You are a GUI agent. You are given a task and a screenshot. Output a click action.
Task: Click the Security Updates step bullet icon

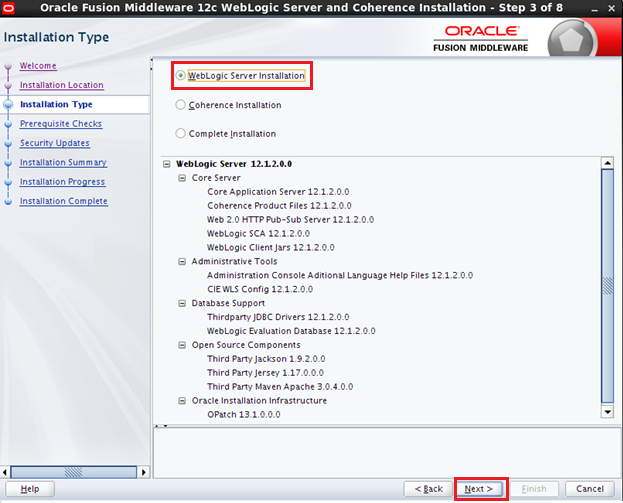[x=8, y=143]
